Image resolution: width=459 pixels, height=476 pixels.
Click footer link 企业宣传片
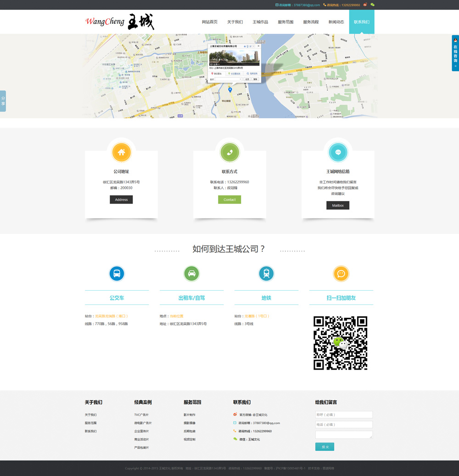(141, 431)
